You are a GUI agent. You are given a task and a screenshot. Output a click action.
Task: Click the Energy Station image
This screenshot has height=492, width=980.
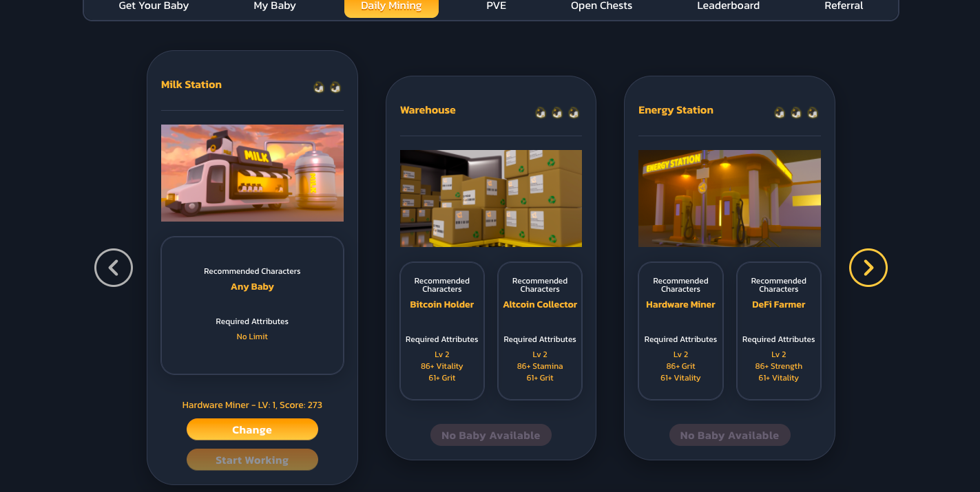pyautogui.click(x=729, y=198)
